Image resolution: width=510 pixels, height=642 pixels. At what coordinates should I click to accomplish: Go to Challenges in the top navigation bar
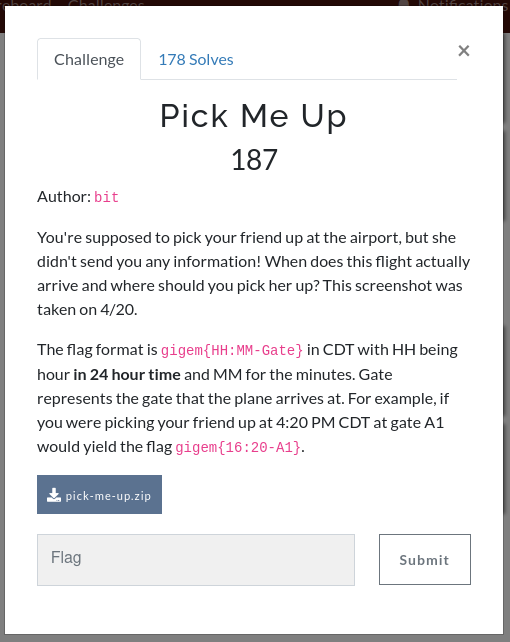106,3
